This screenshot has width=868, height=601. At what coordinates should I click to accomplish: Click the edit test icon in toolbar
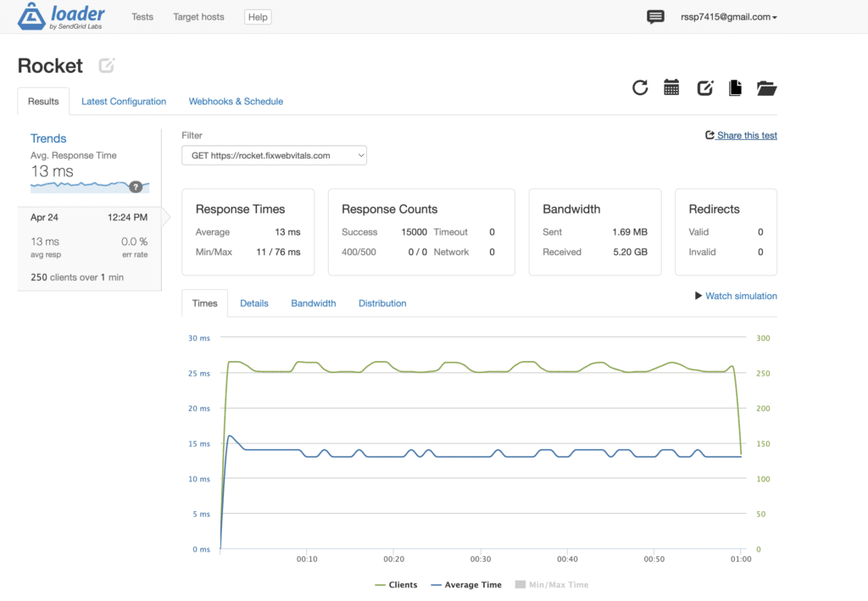click(704, 87)
